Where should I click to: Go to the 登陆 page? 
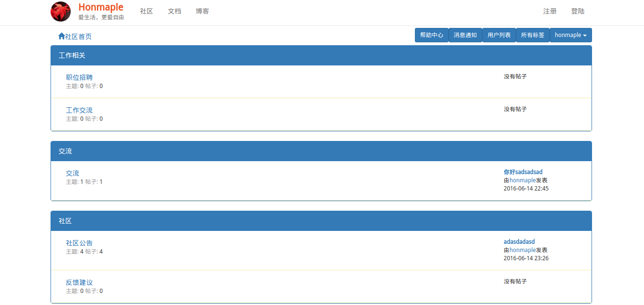578,11
